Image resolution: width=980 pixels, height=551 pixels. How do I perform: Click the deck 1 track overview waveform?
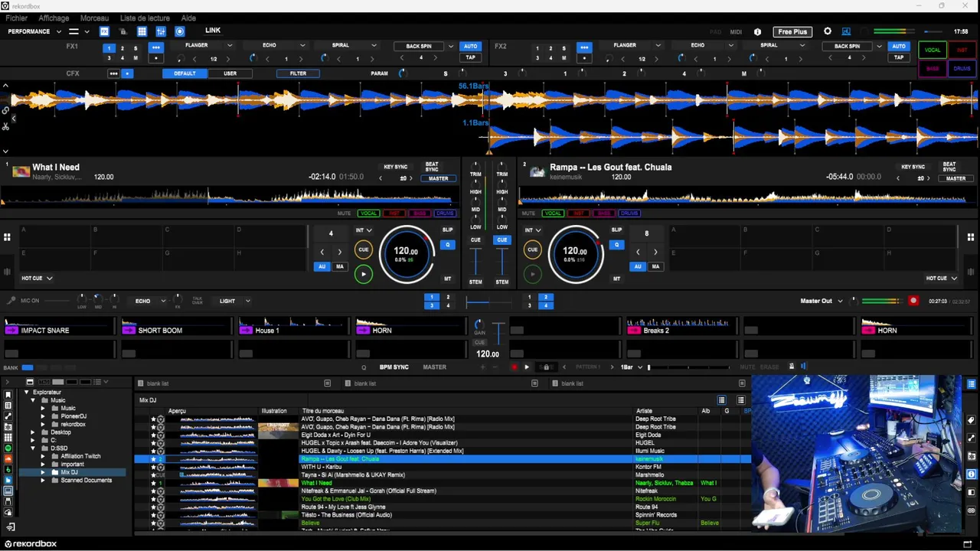[x=230, y=197]
